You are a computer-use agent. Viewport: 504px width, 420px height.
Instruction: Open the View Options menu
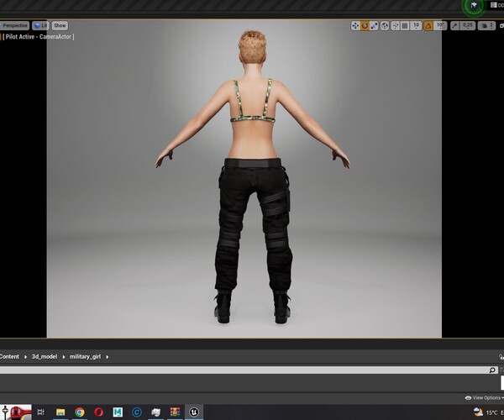coord(484,398)
